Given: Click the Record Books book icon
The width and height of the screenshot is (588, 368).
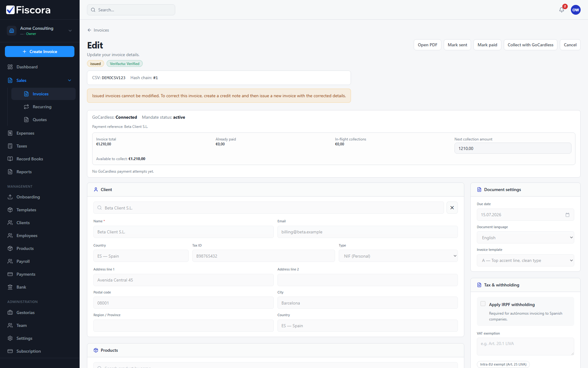Looking at the screenshot, I should 10,159.
